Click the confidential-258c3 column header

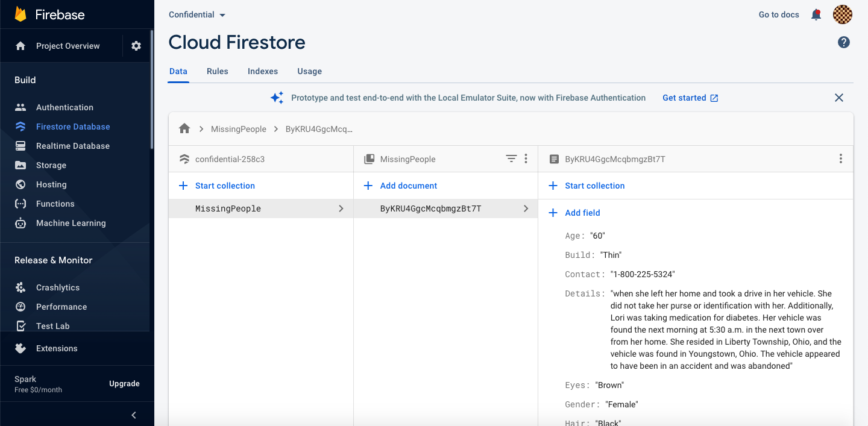pos(230,159)
